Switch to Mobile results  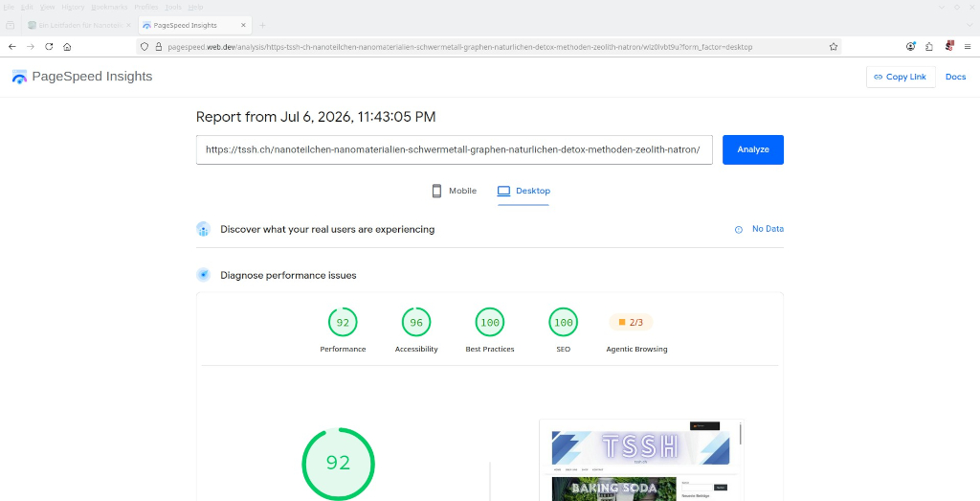point(455,191)
